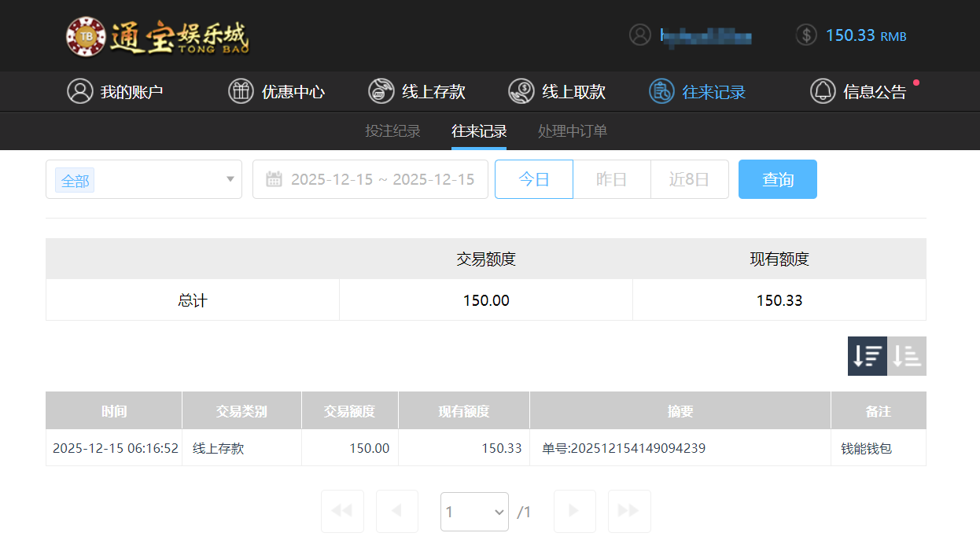Open 我的账户 account icon in navigation
980x544 pixels.
tap(79, 91)
